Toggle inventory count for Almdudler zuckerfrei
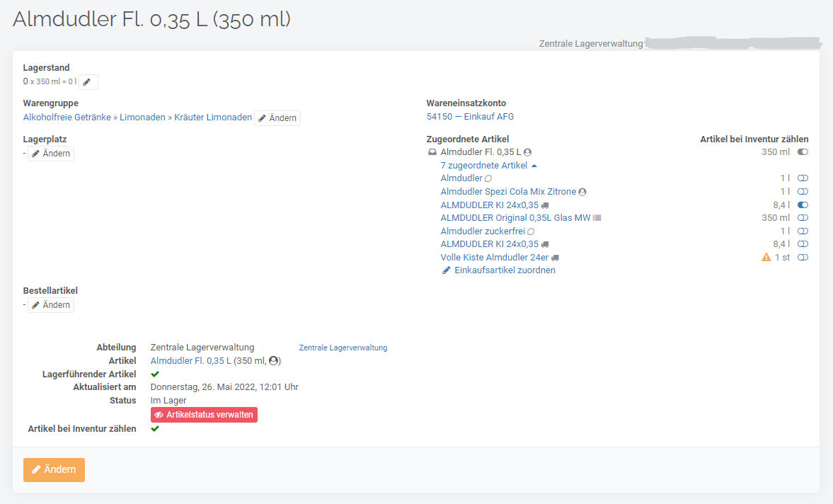Screen dimensions: 833x504 click(x=803, y=231)
